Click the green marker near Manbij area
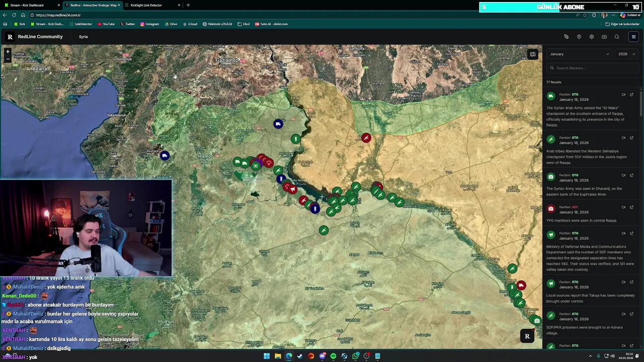 (296, 139)
